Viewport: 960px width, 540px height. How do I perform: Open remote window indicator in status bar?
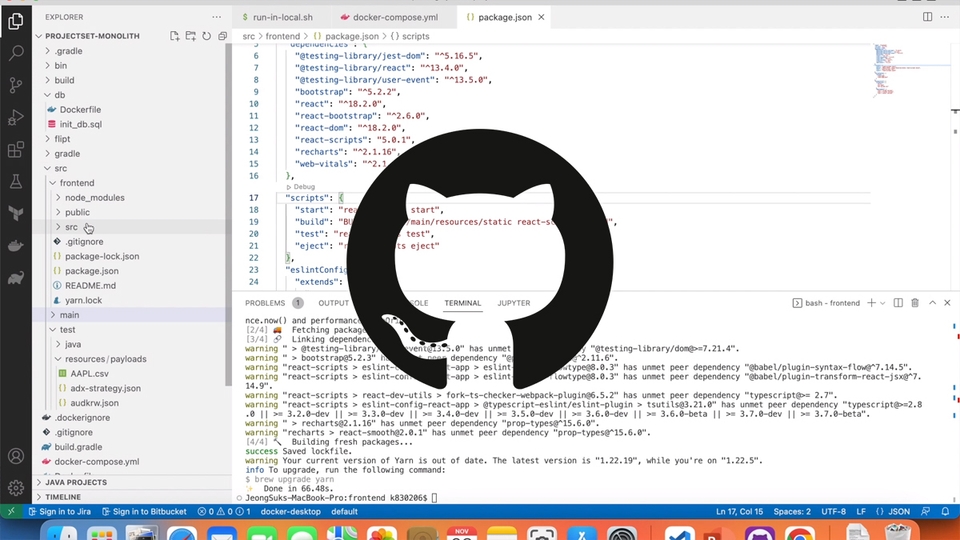11,512
